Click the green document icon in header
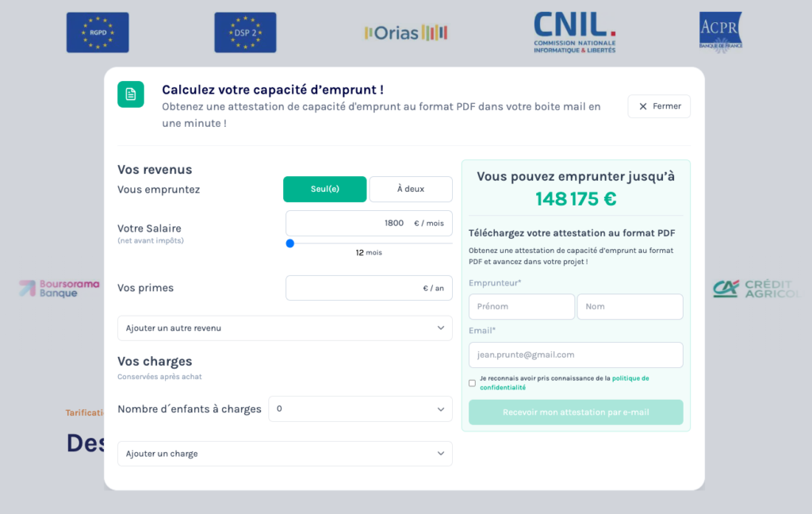Screen dimensions: 812x514 pos(131,94)
